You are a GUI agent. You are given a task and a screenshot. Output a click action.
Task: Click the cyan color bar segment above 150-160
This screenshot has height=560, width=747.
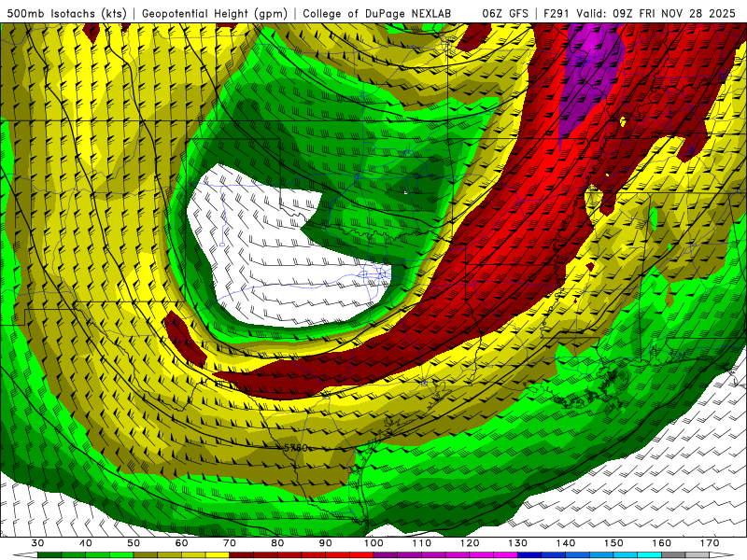638,555
